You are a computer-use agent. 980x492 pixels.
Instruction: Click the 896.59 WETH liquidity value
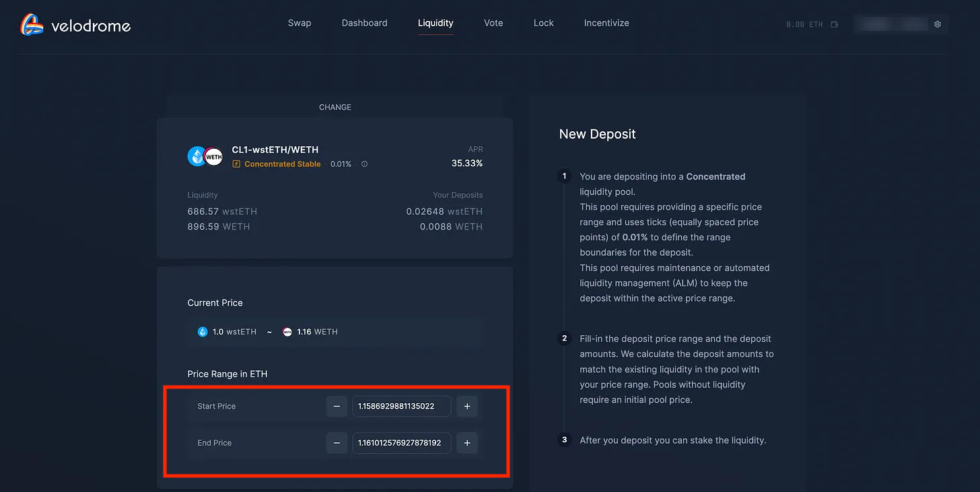click(219, 227)
